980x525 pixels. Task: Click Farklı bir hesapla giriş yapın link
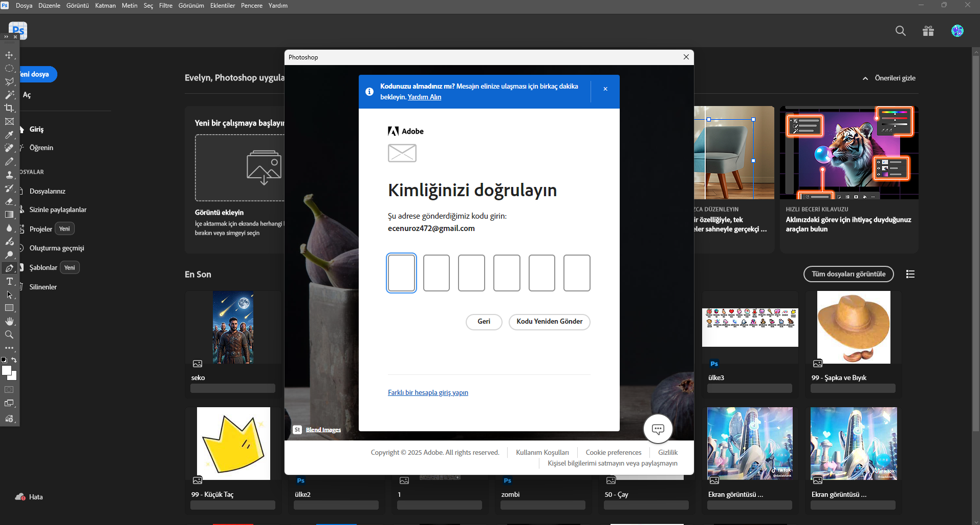click(x=428, y=392)
